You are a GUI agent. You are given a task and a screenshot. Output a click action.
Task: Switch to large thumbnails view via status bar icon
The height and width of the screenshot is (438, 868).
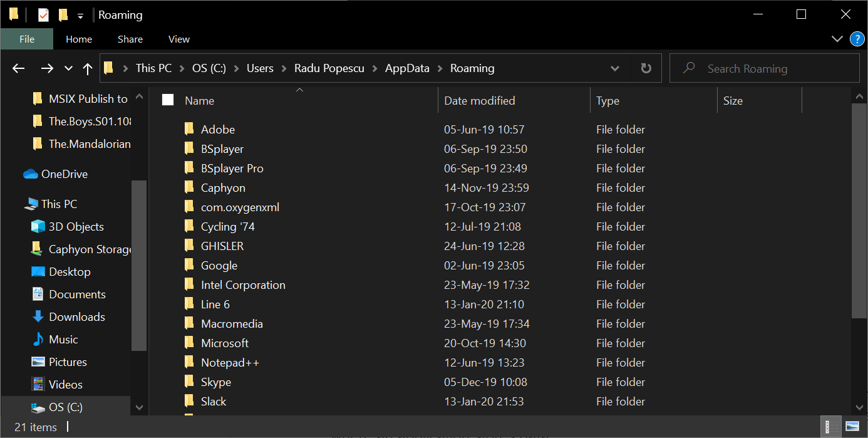tap(853, 427)
